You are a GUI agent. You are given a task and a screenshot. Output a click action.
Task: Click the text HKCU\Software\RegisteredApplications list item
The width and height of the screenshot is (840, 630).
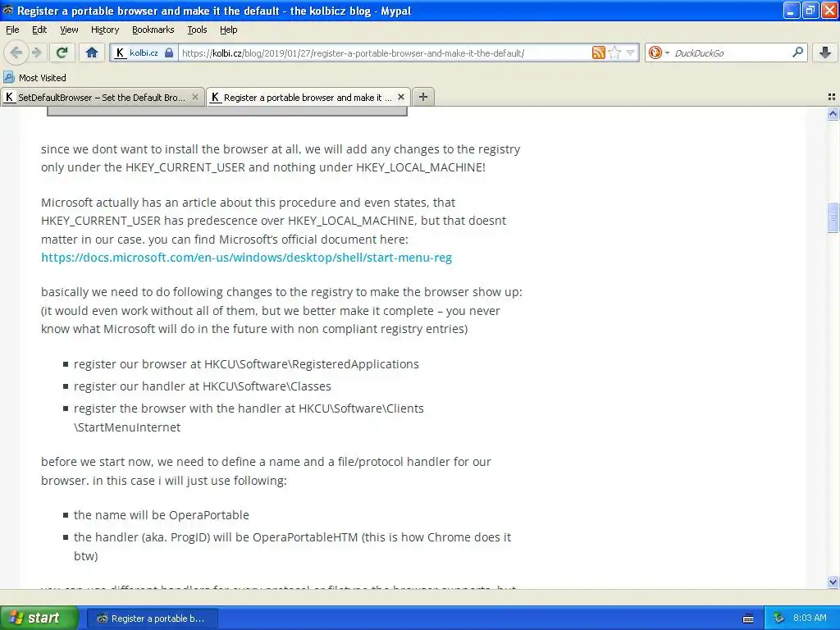pos(246,364)
